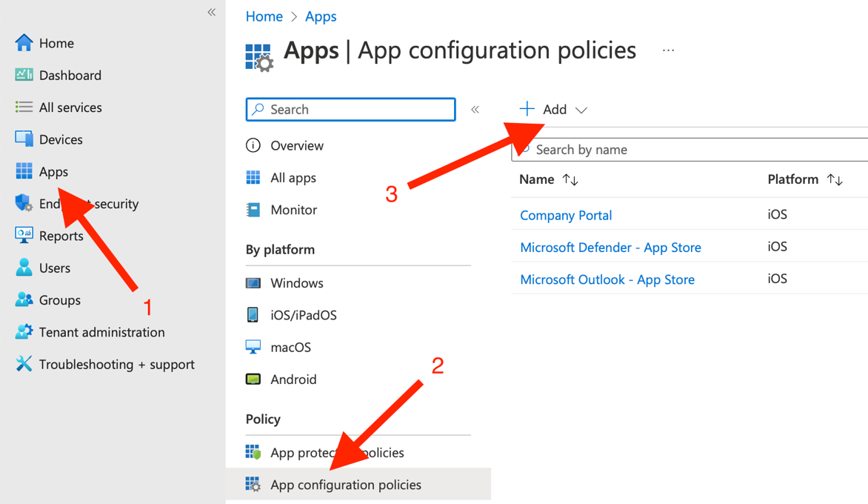Click iOS platform cell for Microsoft Outlook
The width and height of the screenshot is (868, 504).
point(777,279)
